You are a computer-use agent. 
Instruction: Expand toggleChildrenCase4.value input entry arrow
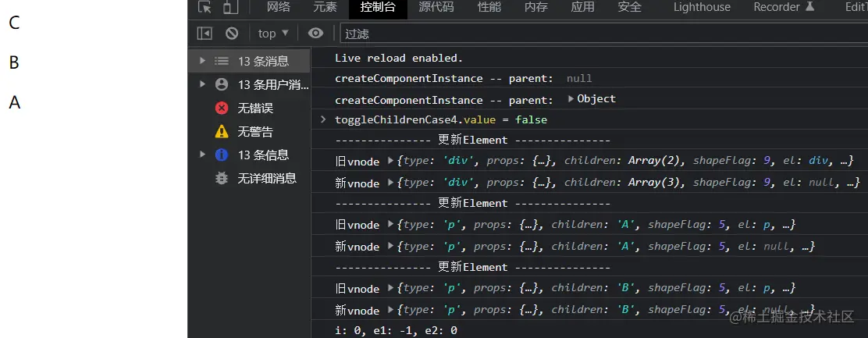coord(323,119)
